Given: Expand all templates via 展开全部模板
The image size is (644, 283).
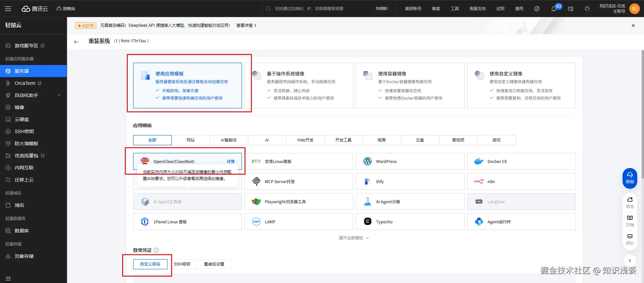Looking at the screenshot, I should (354, 238).
